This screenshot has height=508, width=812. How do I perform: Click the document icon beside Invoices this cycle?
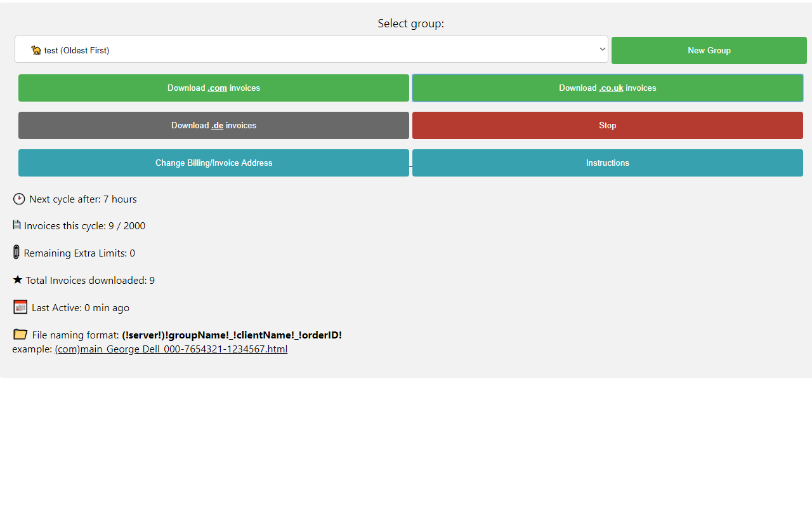pos(16,225)
